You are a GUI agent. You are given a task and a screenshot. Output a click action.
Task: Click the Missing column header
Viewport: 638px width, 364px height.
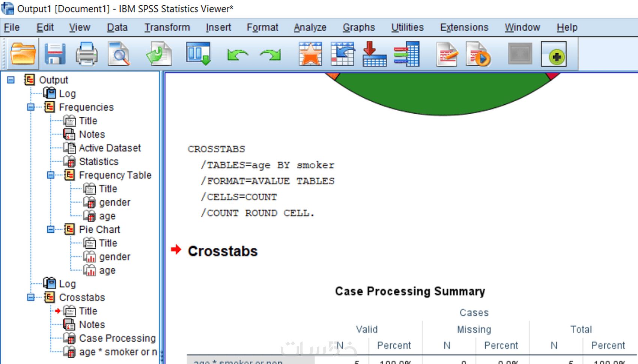coord(474,329)
